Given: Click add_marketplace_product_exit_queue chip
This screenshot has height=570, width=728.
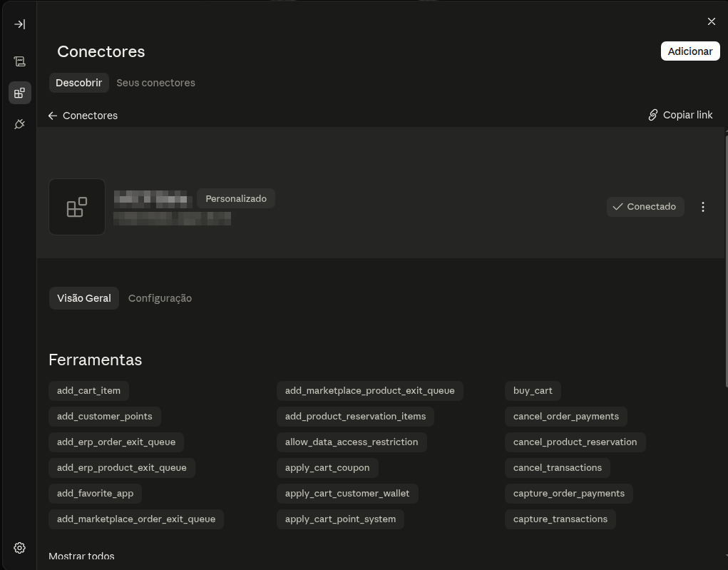Looking at the screenshot, I should click(x=369, y=391).
